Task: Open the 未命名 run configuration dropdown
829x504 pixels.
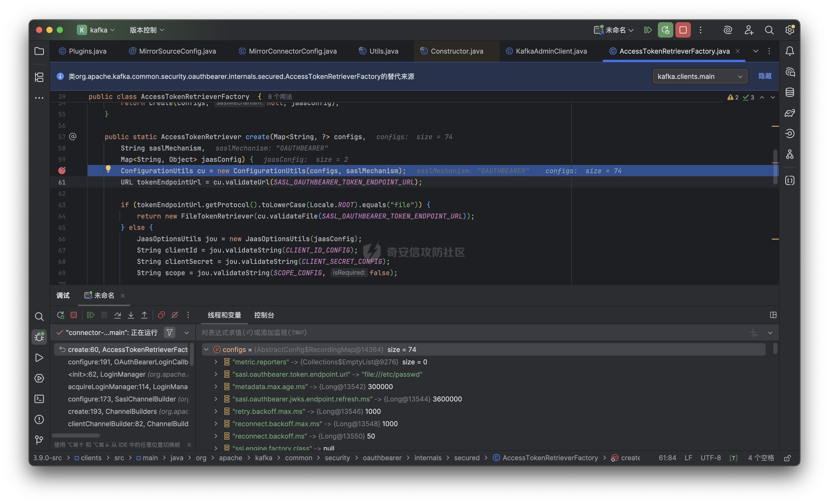Action: coord(614,30)
